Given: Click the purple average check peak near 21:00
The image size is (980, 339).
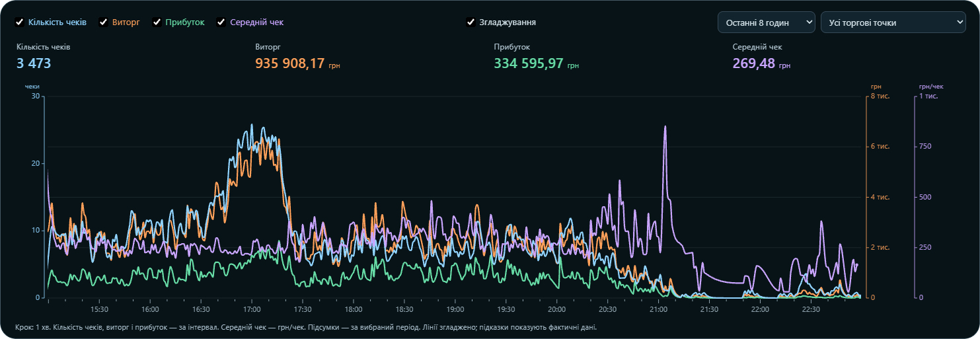Looking at the screenshot, I should 665,127.
